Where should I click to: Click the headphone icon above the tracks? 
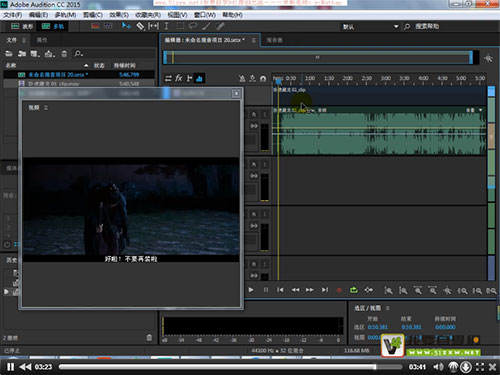(263, 79)
